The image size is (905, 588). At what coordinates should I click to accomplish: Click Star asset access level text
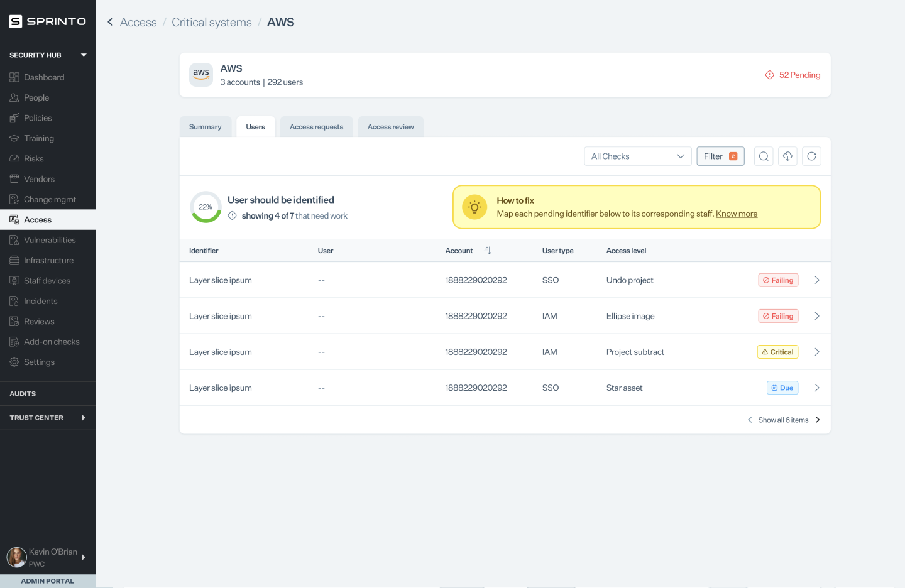click(624, 388)
